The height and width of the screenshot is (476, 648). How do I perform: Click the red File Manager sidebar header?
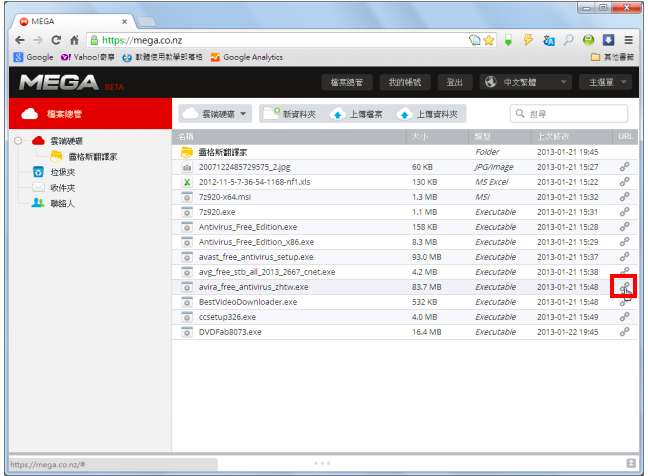pyautogui.click(x=90, y=114)
